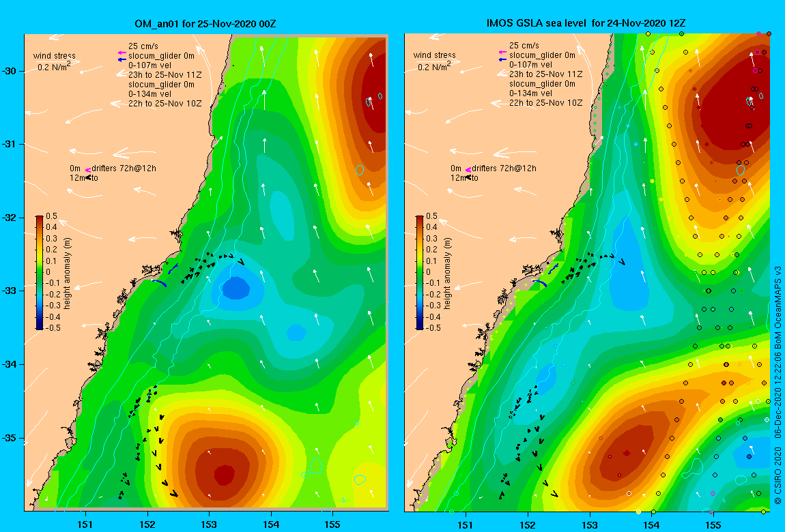Click the '0.3' colorbar label in right panel
The height and width of the screenshot is (532, 785).
point(431,239)
